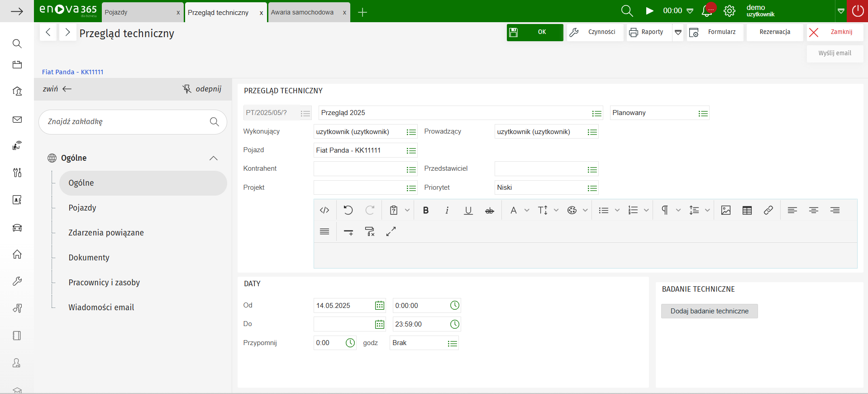Switch to the Awaria samochodowa tab
Image resolution: width=868 pixels, height=394 pixels.
(302, 12)
